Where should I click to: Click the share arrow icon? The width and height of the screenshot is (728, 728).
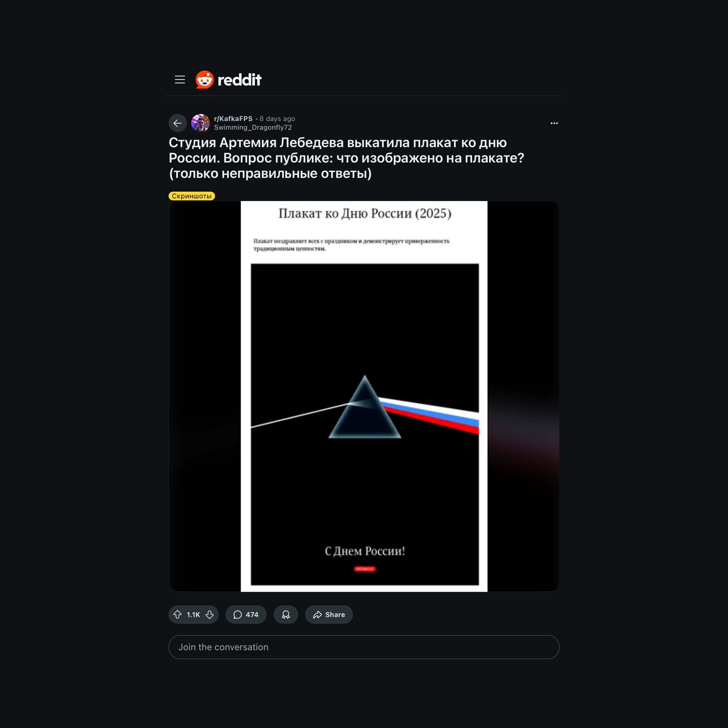(x=317, y=615)
